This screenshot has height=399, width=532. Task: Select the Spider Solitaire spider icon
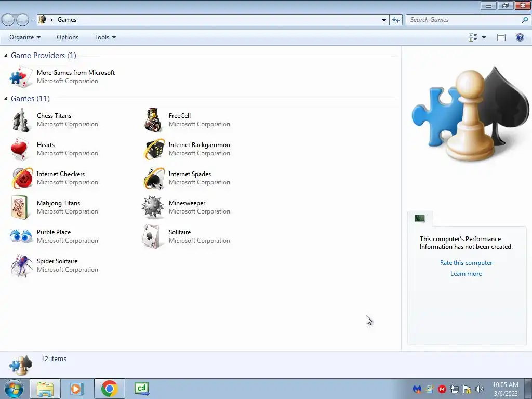pos(21,265)
